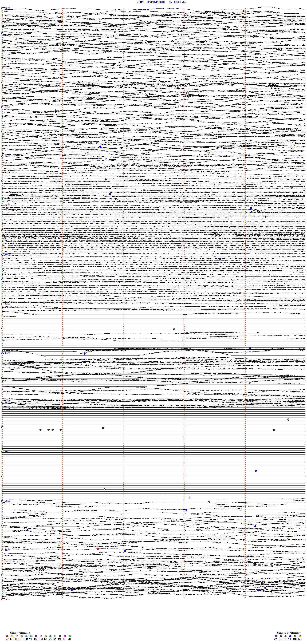This screenshot has width=307, height=644.
Task: Click the gray RE legend swatch
Action: tap(295, 636)
